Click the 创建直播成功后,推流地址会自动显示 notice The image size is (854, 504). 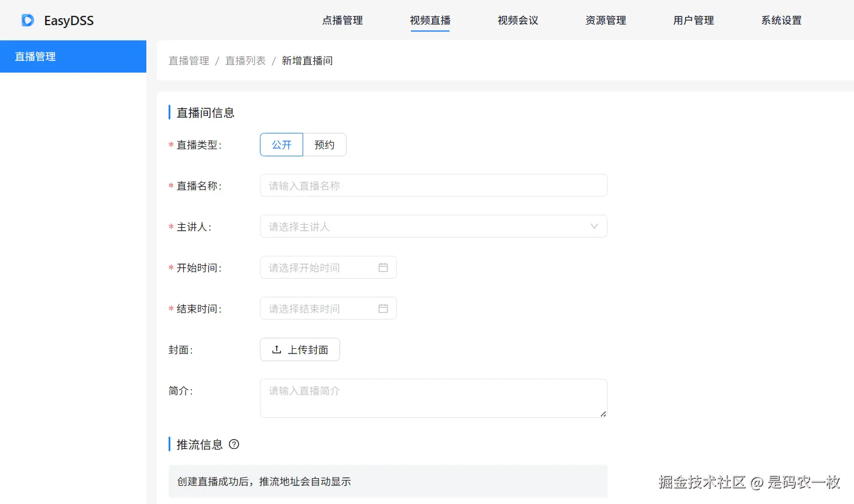point(388,482)
